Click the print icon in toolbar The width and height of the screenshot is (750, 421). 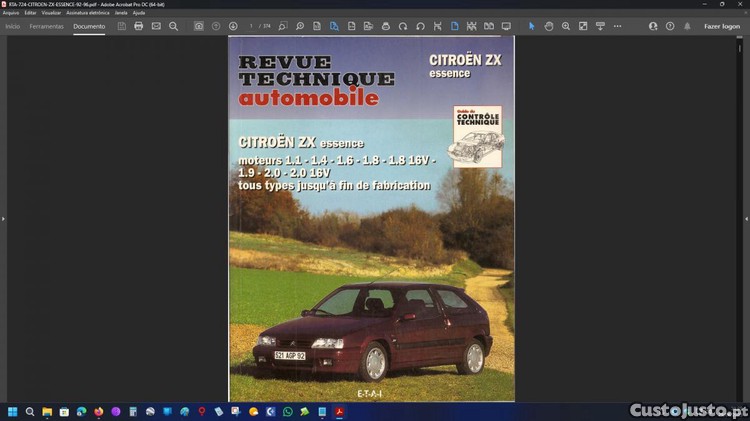(x=139, y=26)
